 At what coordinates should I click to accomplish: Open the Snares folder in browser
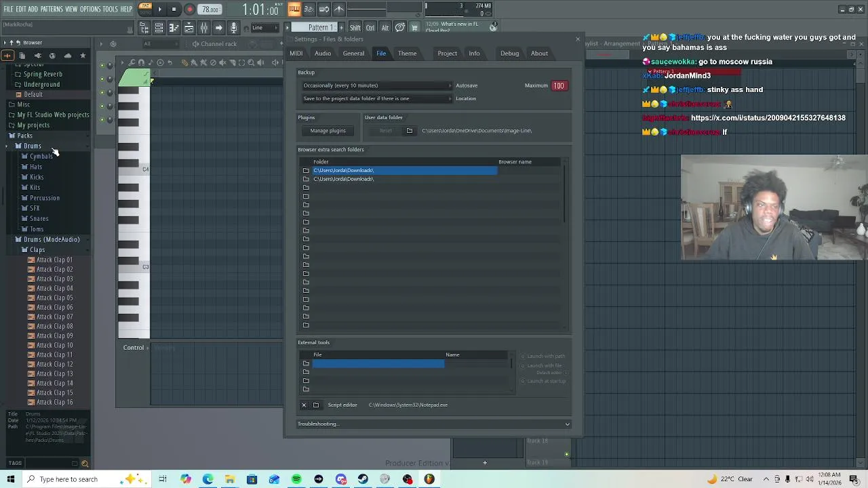click(x=39, y=219)
